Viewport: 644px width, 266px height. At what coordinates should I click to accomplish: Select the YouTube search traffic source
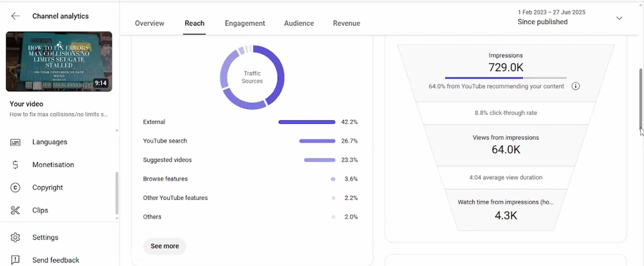point(165,141)
